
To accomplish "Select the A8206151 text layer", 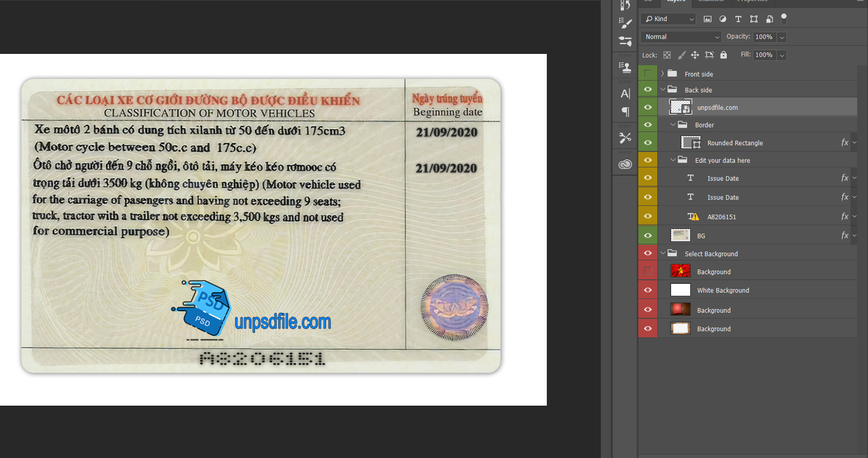I will pyautogui.click(x=722, y=217).
